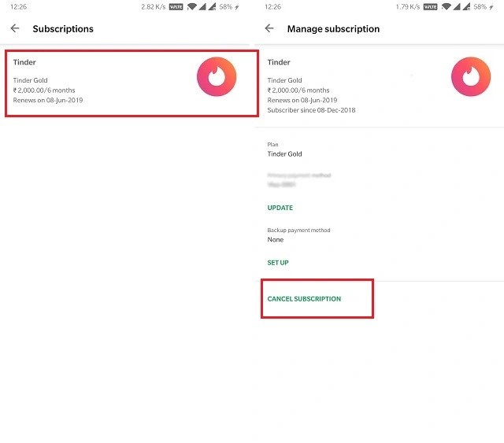
Task: Tap the 2.82 K/s network speed indicator
Action: click(x=154, y=7)
